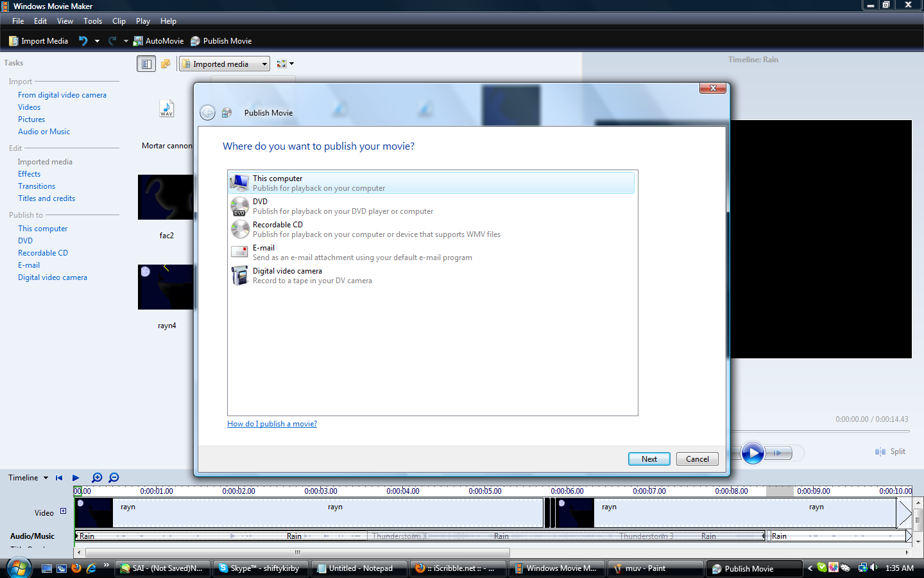Open the Clip menu

[x=119, y=21]
